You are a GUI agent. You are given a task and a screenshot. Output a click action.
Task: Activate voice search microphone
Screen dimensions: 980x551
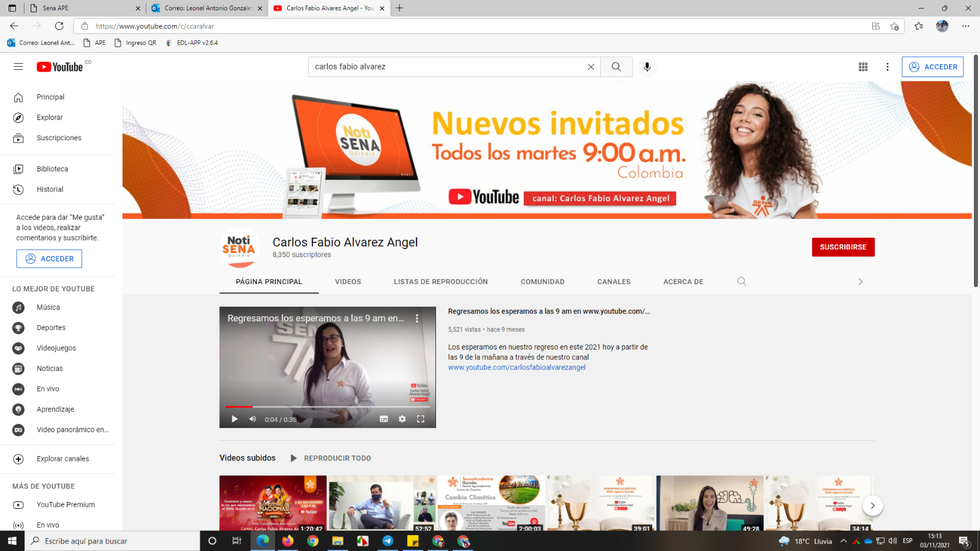click(x=647, y=67)
